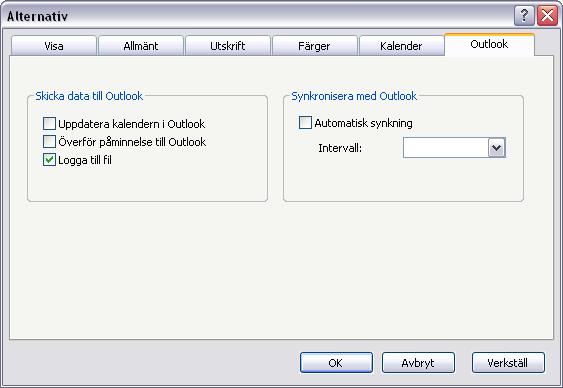
Task: Click the question mark help icon
Action: coord(524,16)
